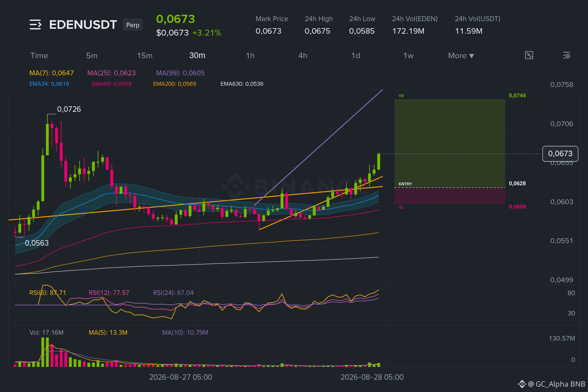The width and height of the screenshot is (588, 392).
Task: Click the MA(99): 0,0605 indicator label
Action: point(180,73)
